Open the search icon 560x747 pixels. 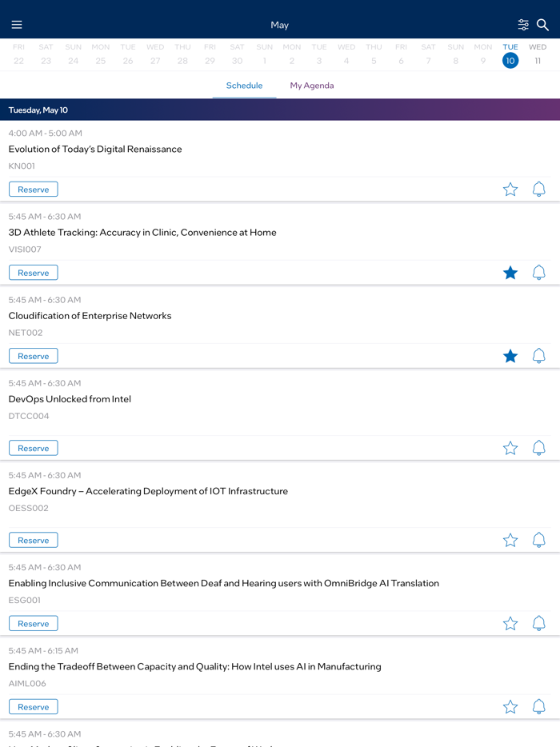(x=542, y=25)
